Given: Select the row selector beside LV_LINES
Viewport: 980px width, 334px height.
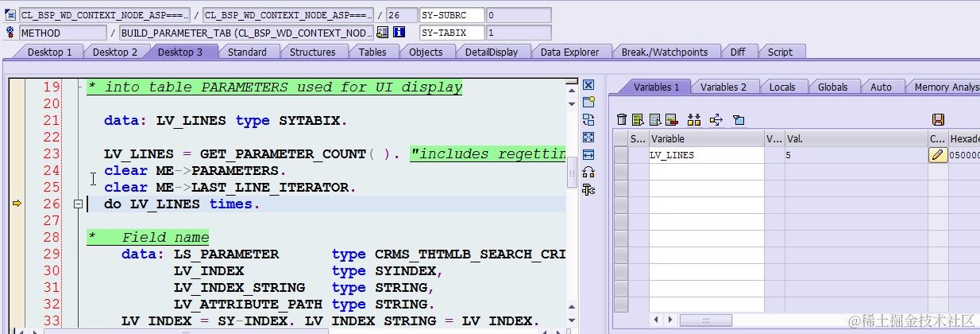Looking at the screenshot, I should (x=621, y=155).
